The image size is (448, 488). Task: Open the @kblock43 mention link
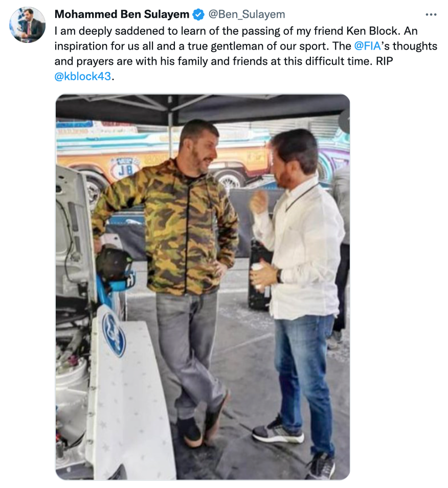pos(82,76)
